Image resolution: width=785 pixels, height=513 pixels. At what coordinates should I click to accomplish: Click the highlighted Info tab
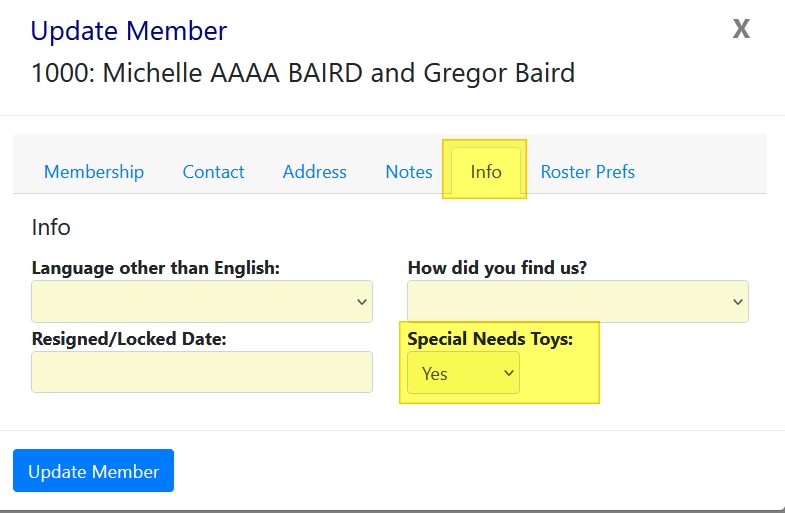coord(486,172)
